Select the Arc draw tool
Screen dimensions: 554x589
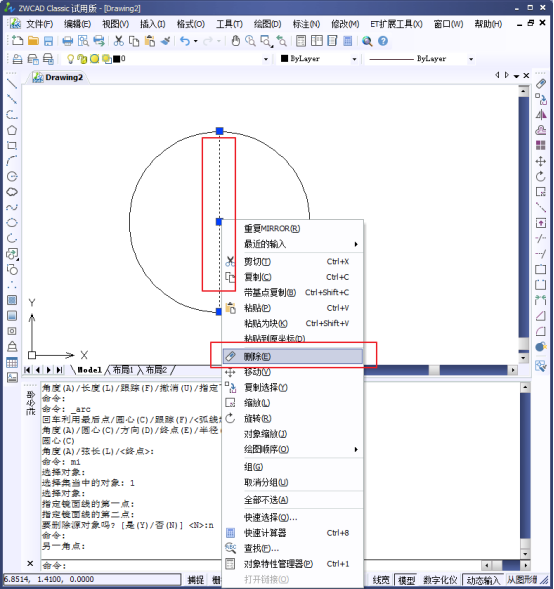[12, 161]
